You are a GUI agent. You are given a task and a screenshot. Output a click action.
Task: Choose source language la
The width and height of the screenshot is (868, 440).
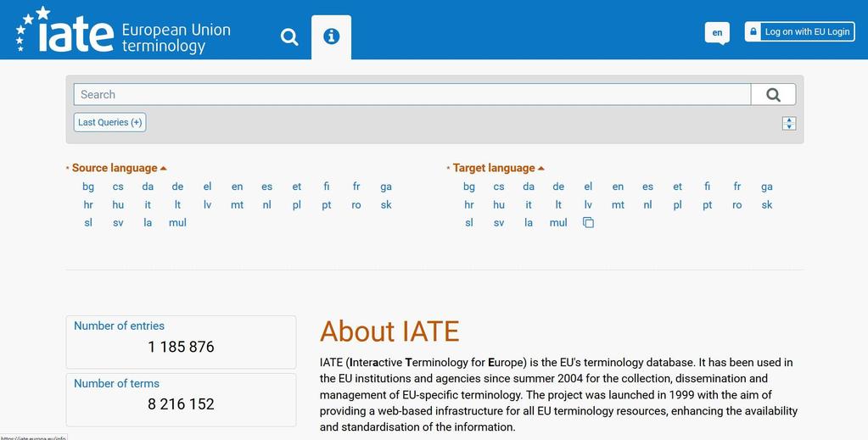click(148, 222)
